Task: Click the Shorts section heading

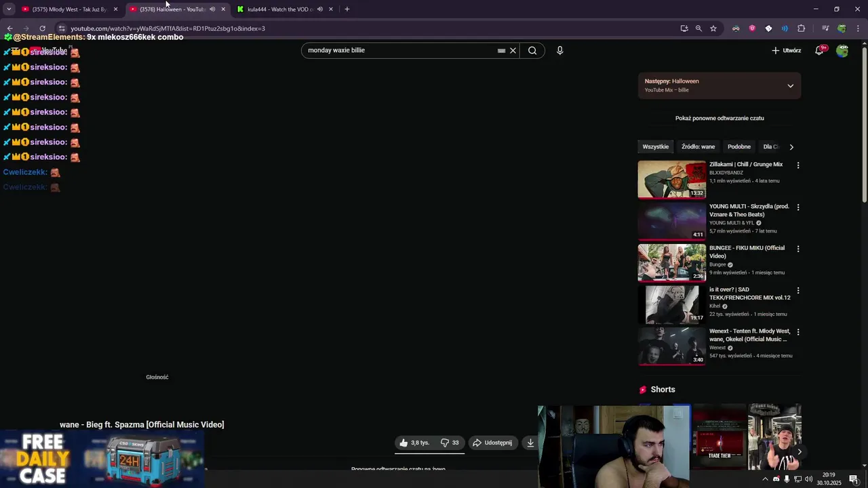Action: tap(663, 390)
